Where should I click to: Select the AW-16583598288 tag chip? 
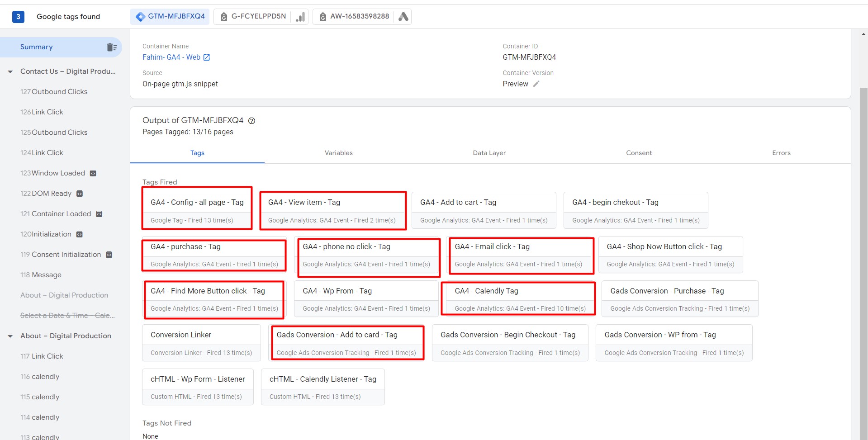362,17
